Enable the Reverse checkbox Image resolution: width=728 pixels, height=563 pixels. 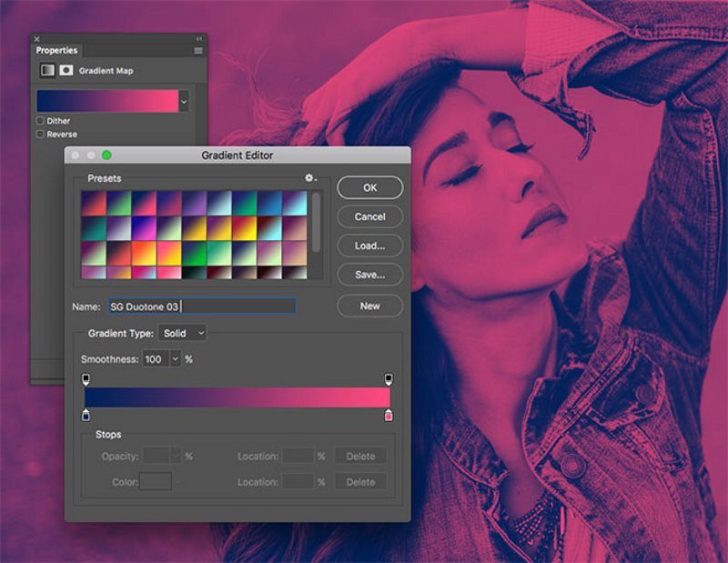pos(39,134)
